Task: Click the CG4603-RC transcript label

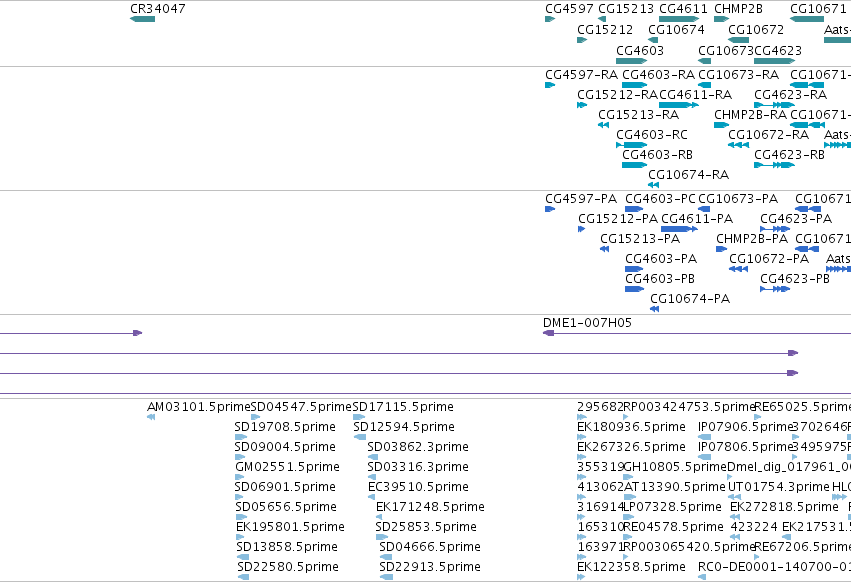Action: point(652,135)
